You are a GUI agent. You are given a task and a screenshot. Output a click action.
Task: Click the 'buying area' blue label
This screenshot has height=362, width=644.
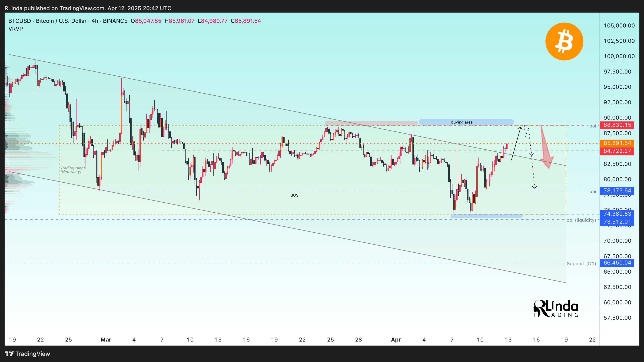(x=466, y=122)
